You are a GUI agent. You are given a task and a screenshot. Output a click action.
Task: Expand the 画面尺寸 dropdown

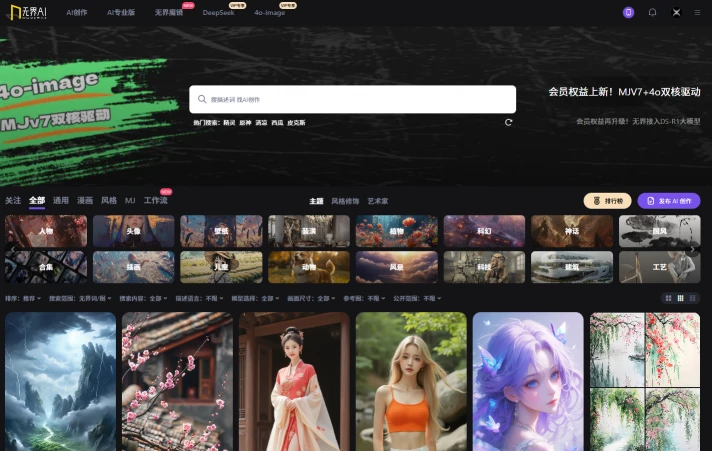(x=311, y=298)
